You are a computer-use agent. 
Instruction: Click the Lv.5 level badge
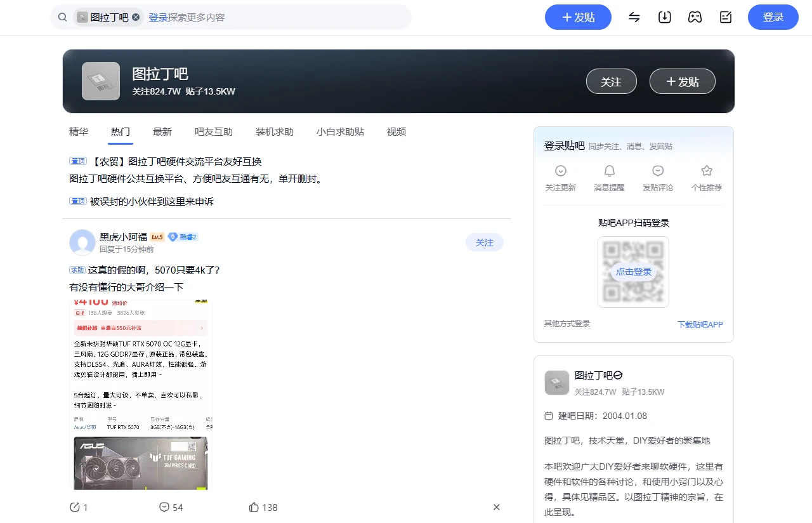tap(157, 237)
